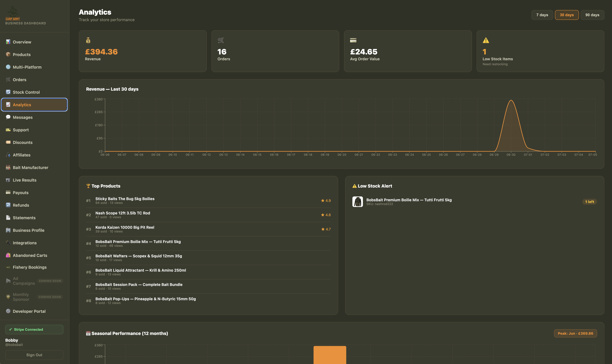Open Ad Campaigns coming soon item
The width and height of the screenshot is (612, 364).
[x=34, y=281]
